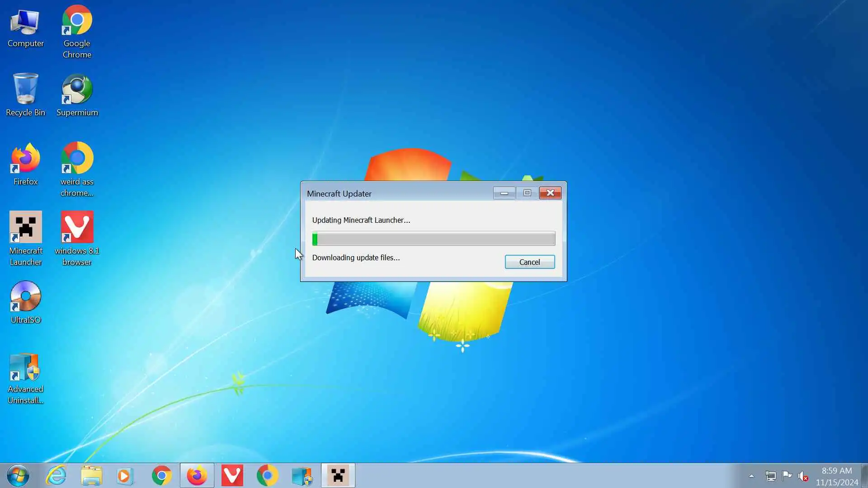
Task: Select the 'windows 8.1 browser' Vivaldi shortcut
Action: pos(77,228)
